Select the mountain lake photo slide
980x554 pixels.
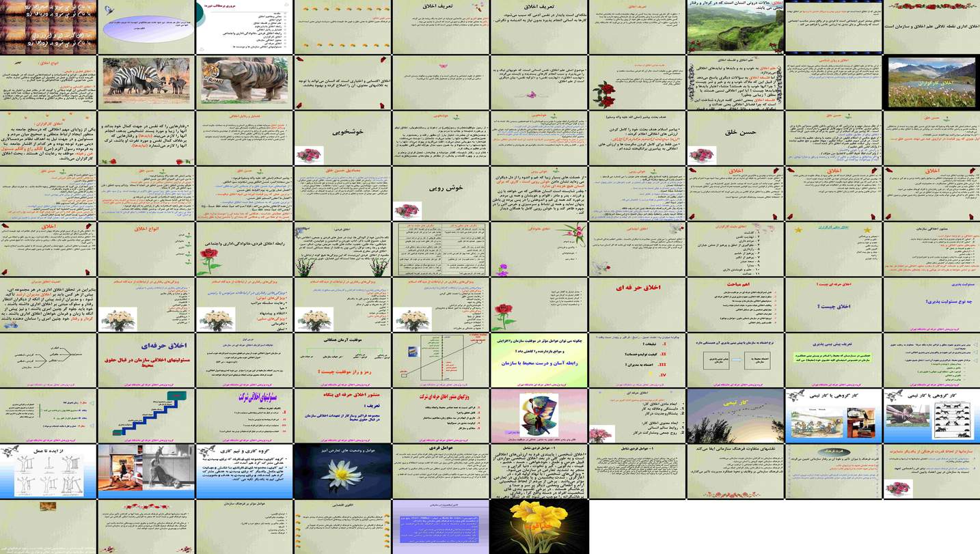click(931, 82)
